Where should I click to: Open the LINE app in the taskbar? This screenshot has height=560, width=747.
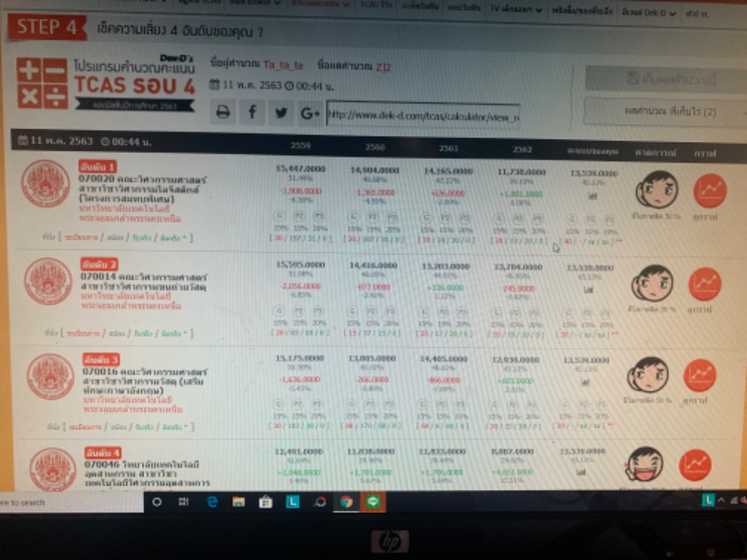(x=372, y=502)
